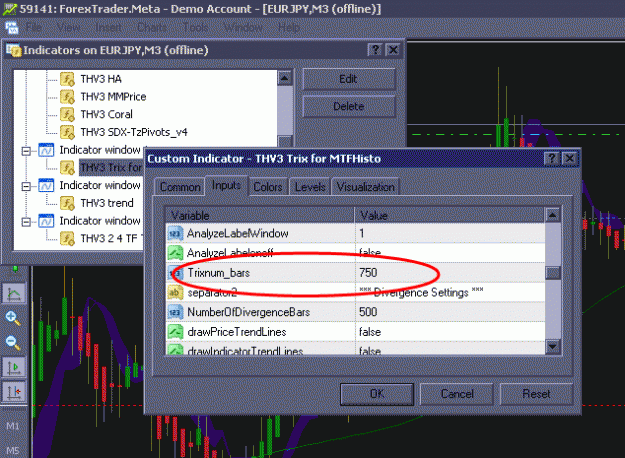
Task: Switch to the Colors tab
Action: coord(267,187)
